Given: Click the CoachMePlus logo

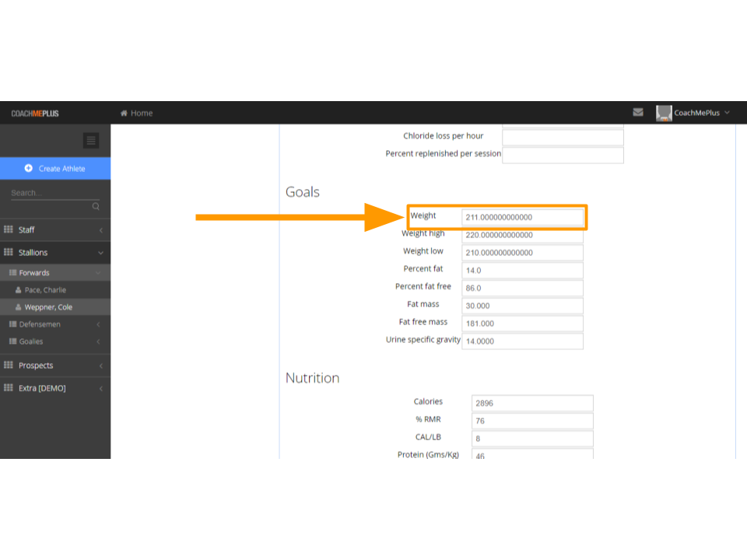Looking at the screenshot, I should coord(35,114).
